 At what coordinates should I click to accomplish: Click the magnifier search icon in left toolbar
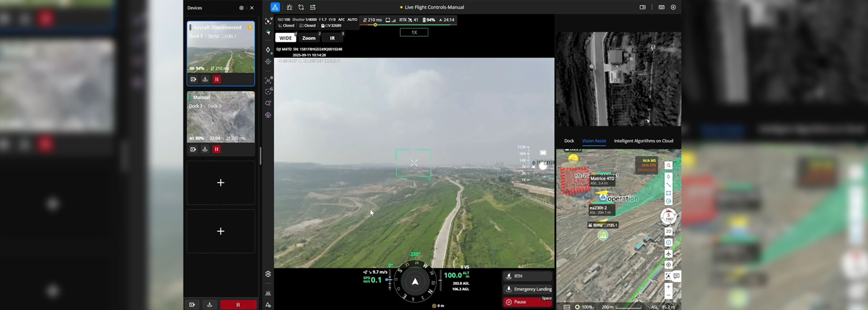point(268,104)
